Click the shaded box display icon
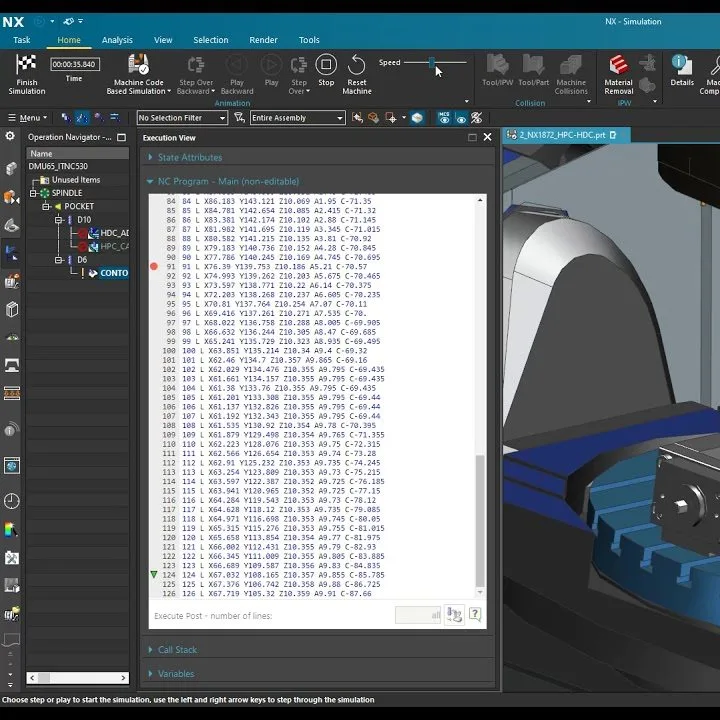Viewport: 720px width, 720px height. 417,118
